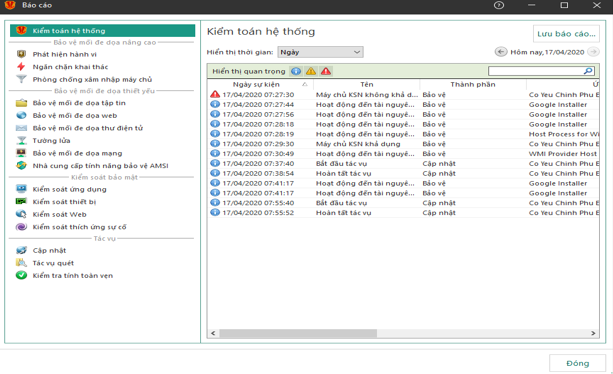Click the Tường lửa icon

click(21, 140)
